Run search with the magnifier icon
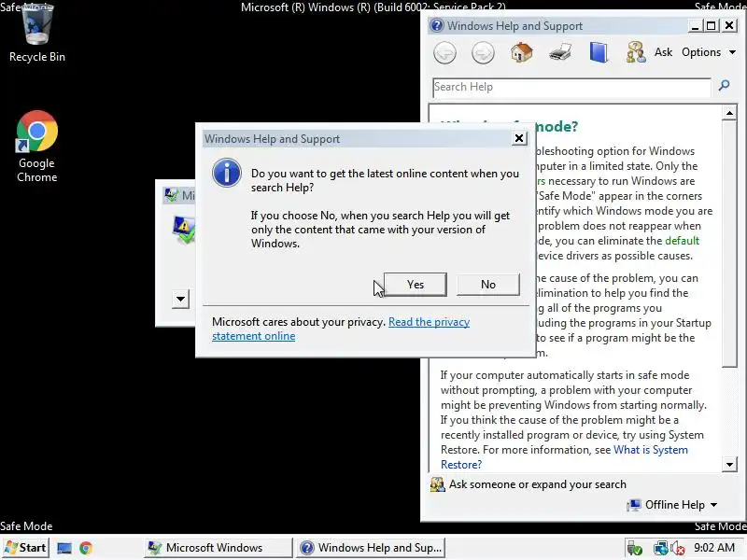Viewport: 747px width, 560px height. click(x=725, y=86)
